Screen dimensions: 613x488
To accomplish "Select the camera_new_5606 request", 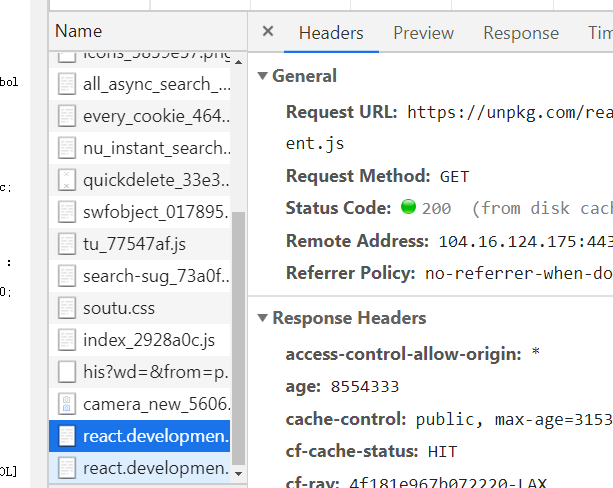I will click(x=140, y=404).
